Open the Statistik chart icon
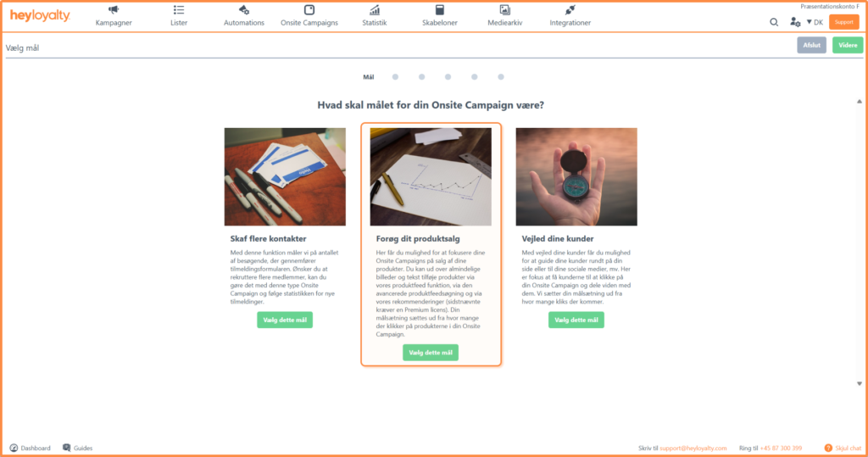 tap(375, 10)
